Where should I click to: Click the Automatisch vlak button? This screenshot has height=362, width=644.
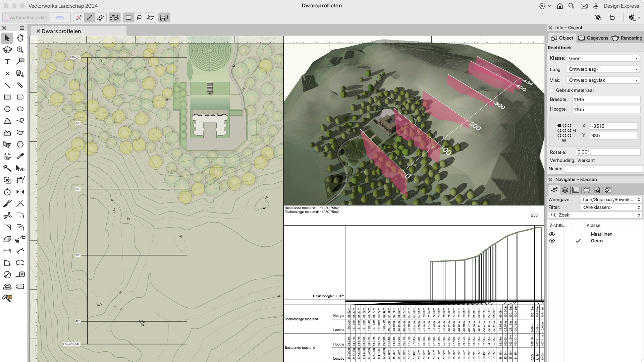pos(26,17)
